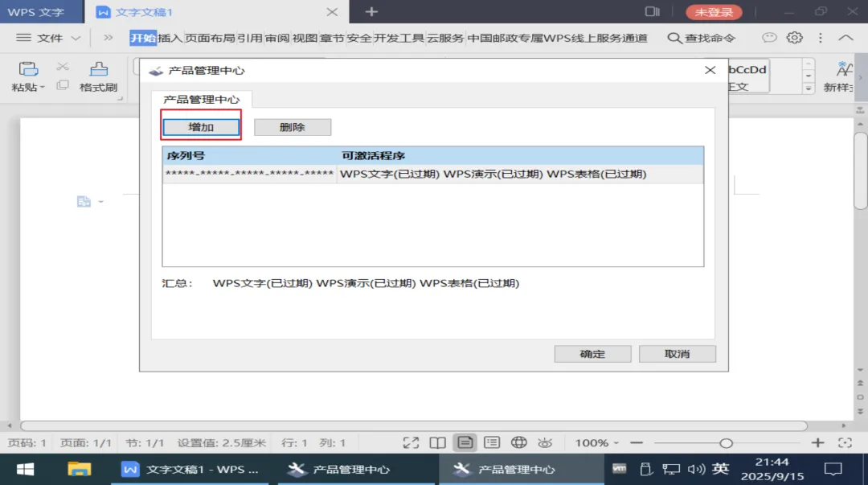Switch to 文字文稿1 - WPS taskbar item
This screenshot has height=485, width=868.
click(190, 470)
